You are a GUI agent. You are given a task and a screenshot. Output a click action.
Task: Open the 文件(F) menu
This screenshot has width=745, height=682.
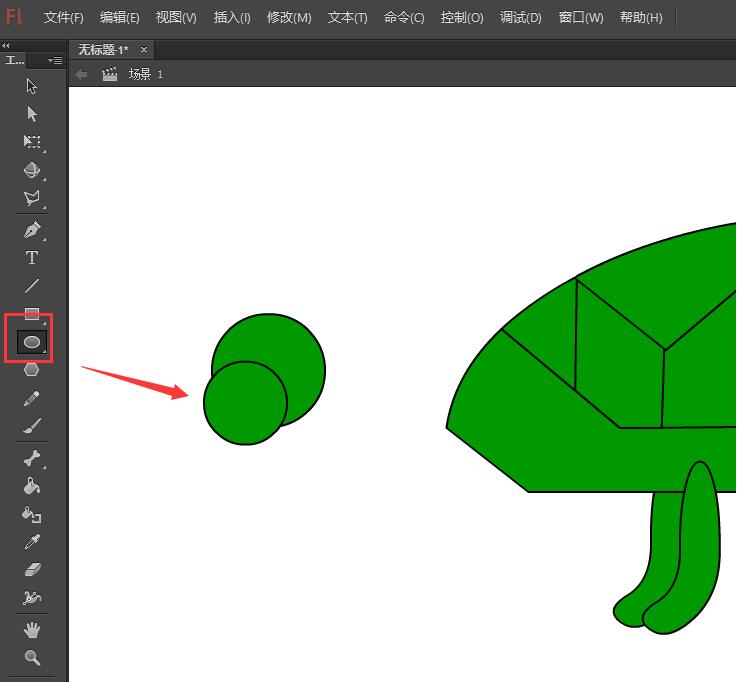click(64, 18)
